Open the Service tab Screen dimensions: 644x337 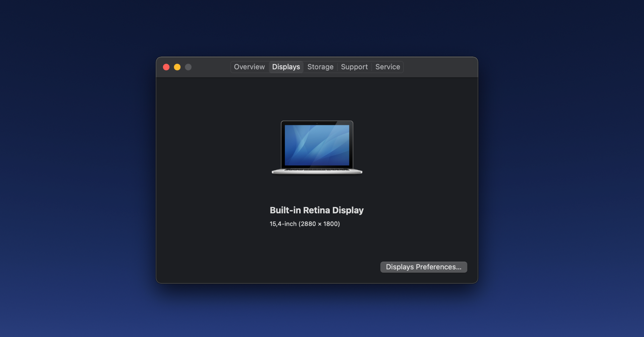pos(387,67)
